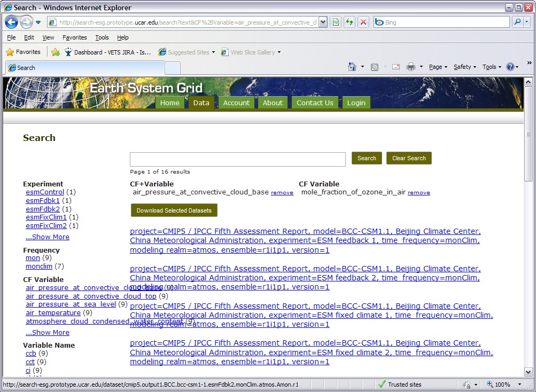The image size is (536, 392).
Task: Switch to the Data navigation tab
Action: pos(201,103)
